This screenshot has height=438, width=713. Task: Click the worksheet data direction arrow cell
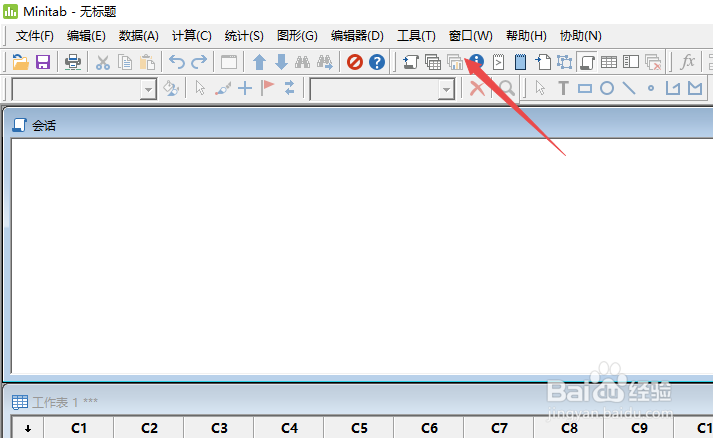coord(28,428)
